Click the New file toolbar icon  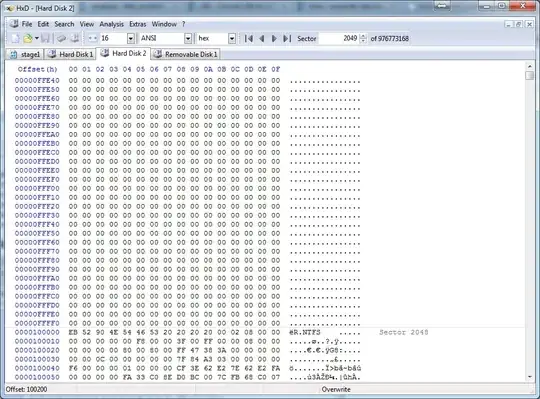15,38
